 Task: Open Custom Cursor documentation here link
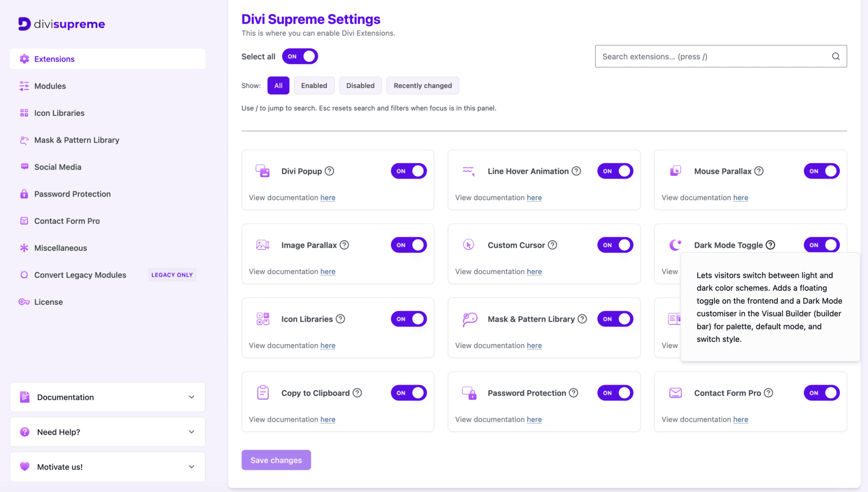(x=534, y=271)
